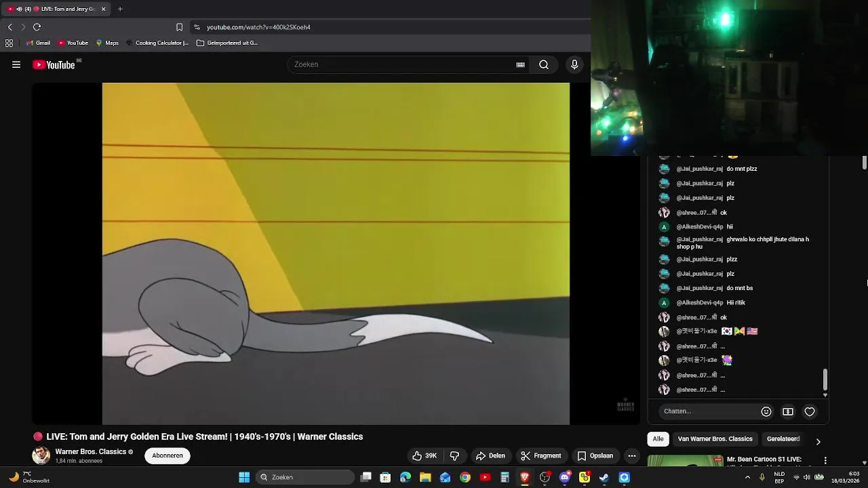The height and width of the screenshot is (488, 868).
Task: Close the LIVE: Tom and Jerry tab
Action: click(x=103, y=9)
